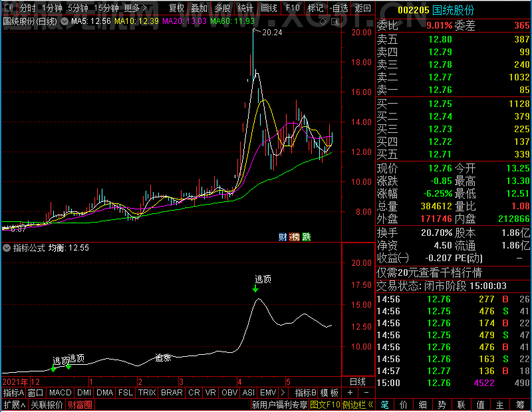Viewport: 532px width, 412px height.
Task: Open the 国统股份(日线) settings dropdown arrow
Action: (x=64, y=21)
